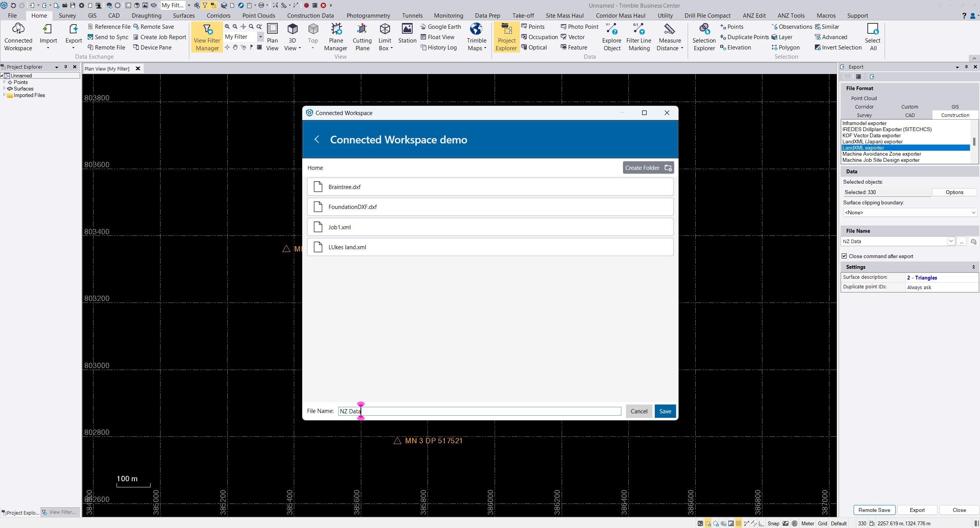980x528 pixels.
Task: Uncheck Close command after export
Action: click(844, 256)
